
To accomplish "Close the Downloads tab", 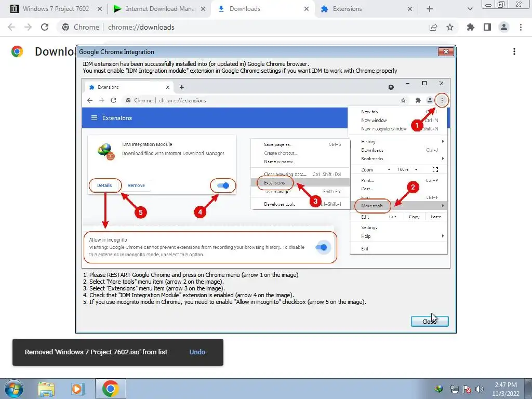I will click(307, 9).
